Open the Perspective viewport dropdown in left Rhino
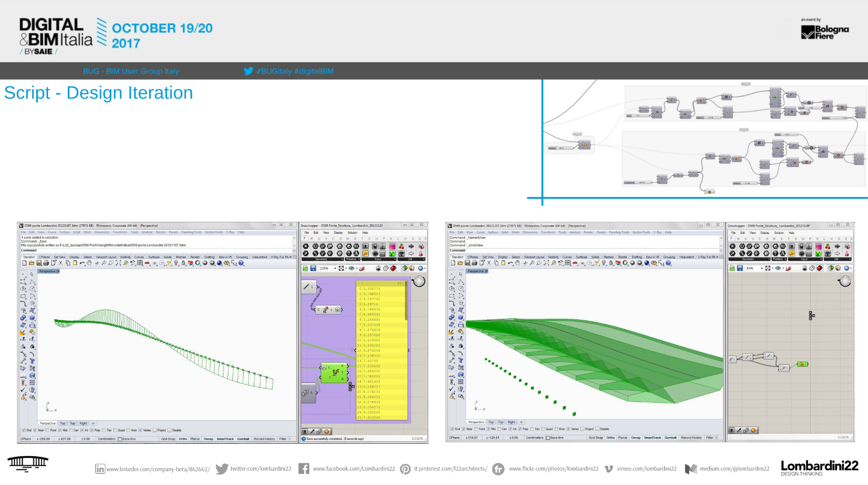Image resolution: width=868 pixels, height=485 pixels. 58,271
